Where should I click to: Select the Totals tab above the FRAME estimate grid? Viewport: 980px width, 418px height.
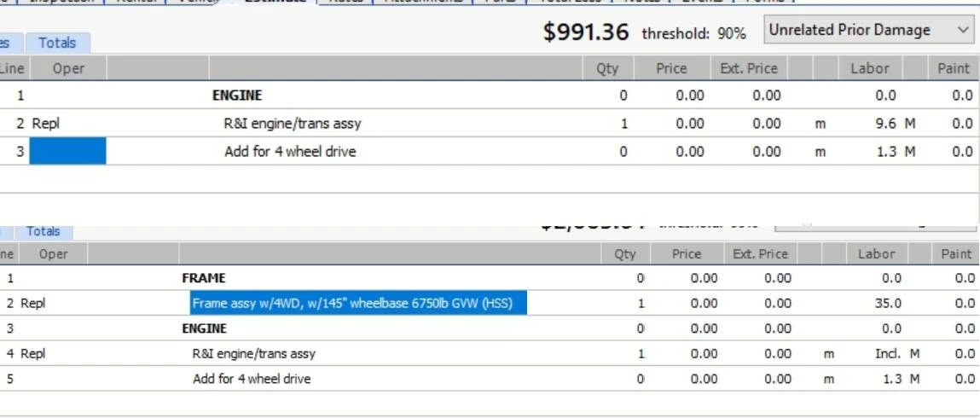[43, 232]
